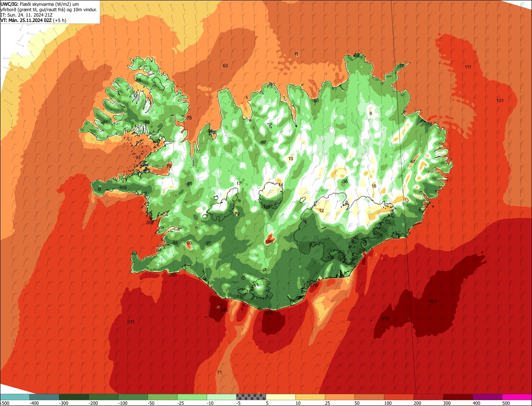Select the magenta legend swatch labeled 500
The image size is (532, 406).
coord(517,397)
